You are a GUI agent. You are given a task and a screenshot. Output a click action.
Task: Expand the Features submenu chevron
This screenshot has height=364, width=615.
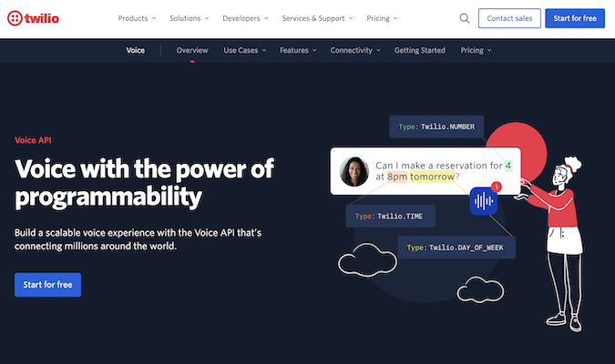[314, 51]
